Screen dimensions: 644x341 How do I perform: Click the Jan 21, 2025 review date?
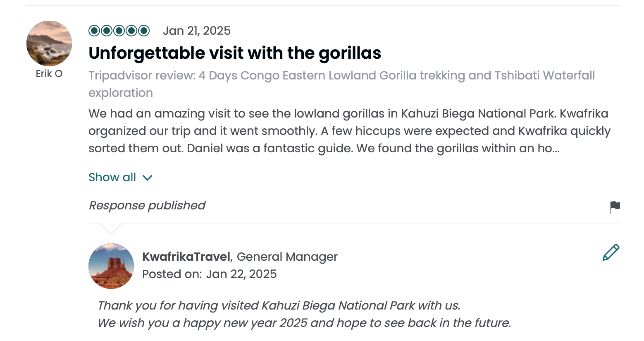197,31
